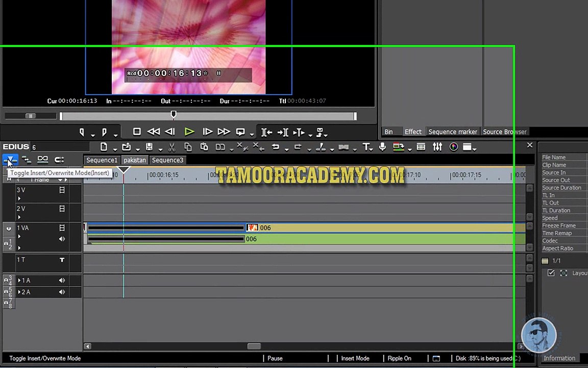The image size is (588, 368).
Task: Undo the last action
Action: [276, 147]
